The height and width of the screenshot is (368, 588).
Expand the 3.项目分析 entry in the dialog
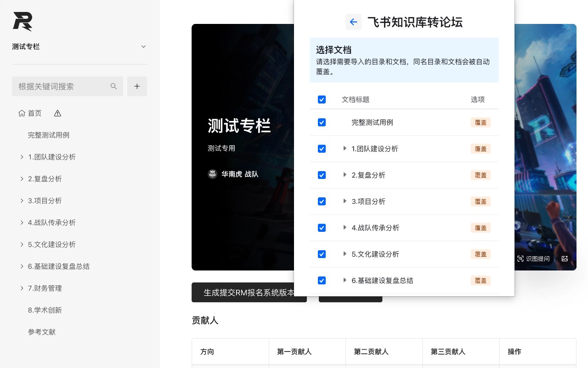[x=345, y=201]
